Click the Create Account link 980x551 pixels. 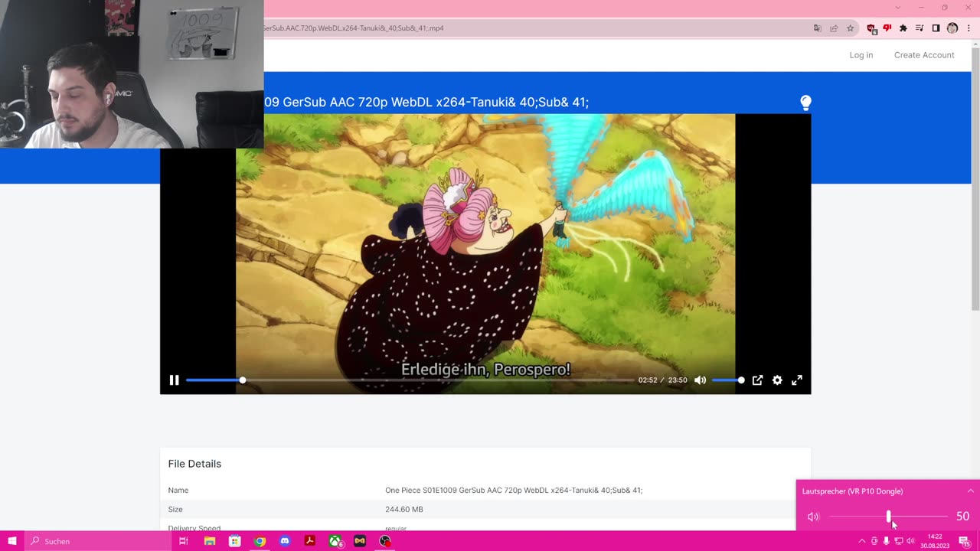point(924,55)
